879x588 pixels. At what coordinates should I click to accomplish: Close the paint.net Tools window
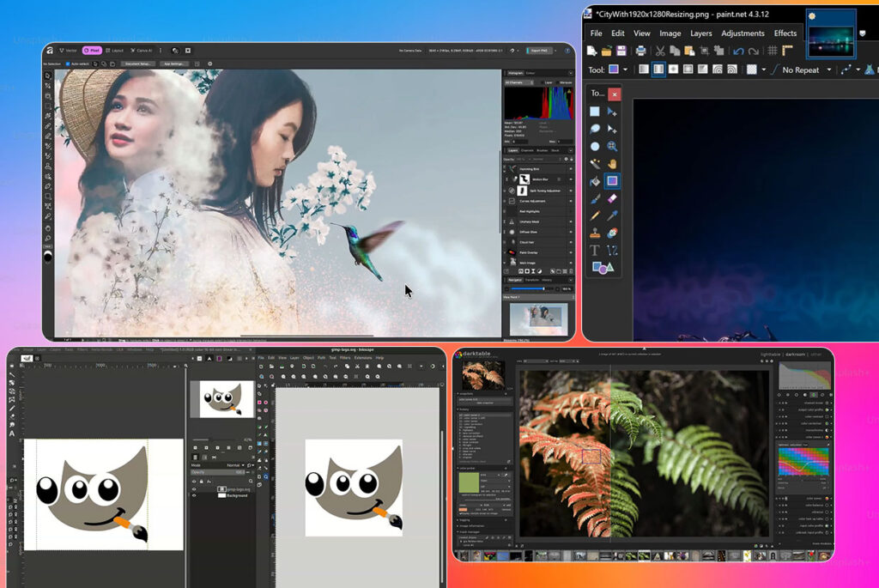pyautogui.click(x=615, y=94)
